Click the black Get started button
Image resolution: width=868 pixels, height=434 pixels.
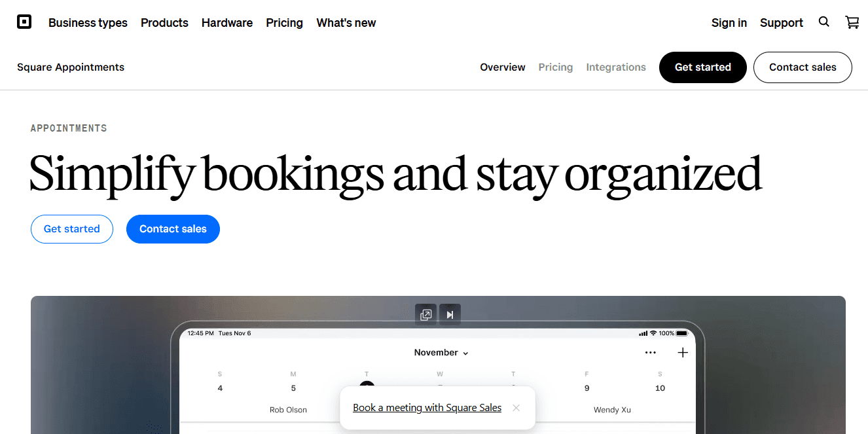tap(703, 67)
